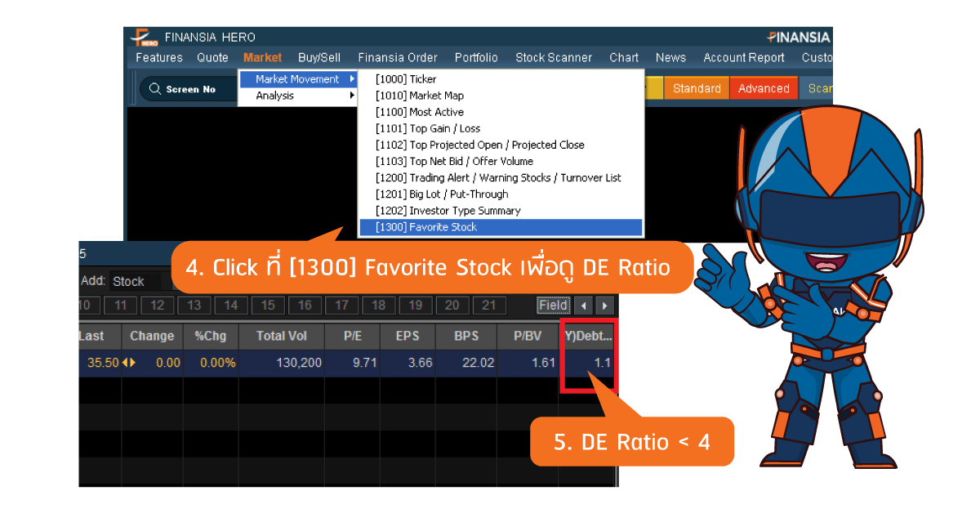Click the Standard layout button
980x522 pixels.
[x=697, y=88]
